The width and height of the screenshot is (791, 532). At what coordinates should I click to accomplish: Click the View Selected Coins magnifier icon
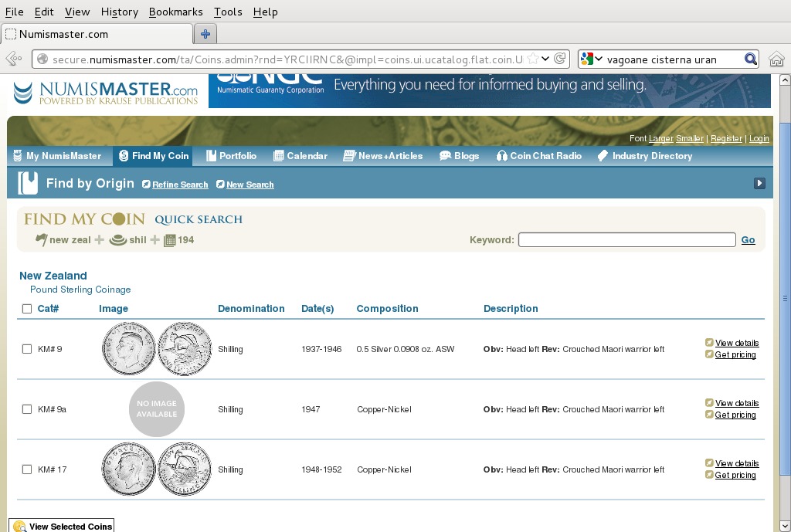point(19,526)
